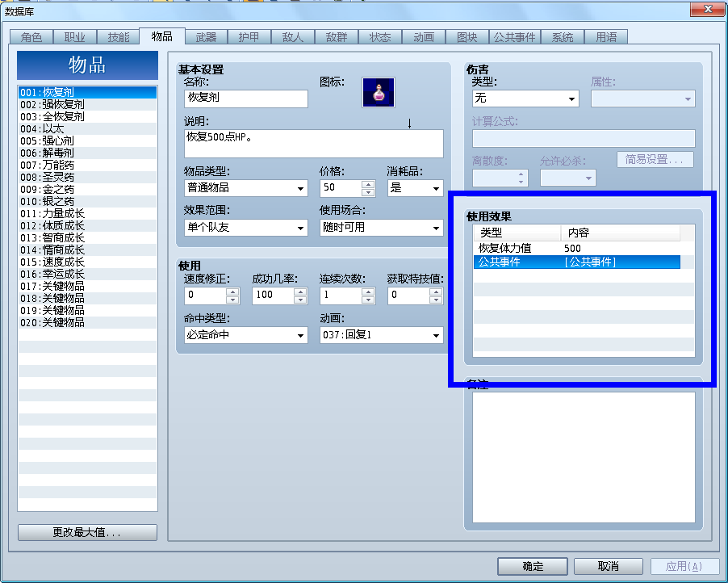Select item 016:幸运成长 in the list
728x583 pixels.
click(x=87, y=274)
